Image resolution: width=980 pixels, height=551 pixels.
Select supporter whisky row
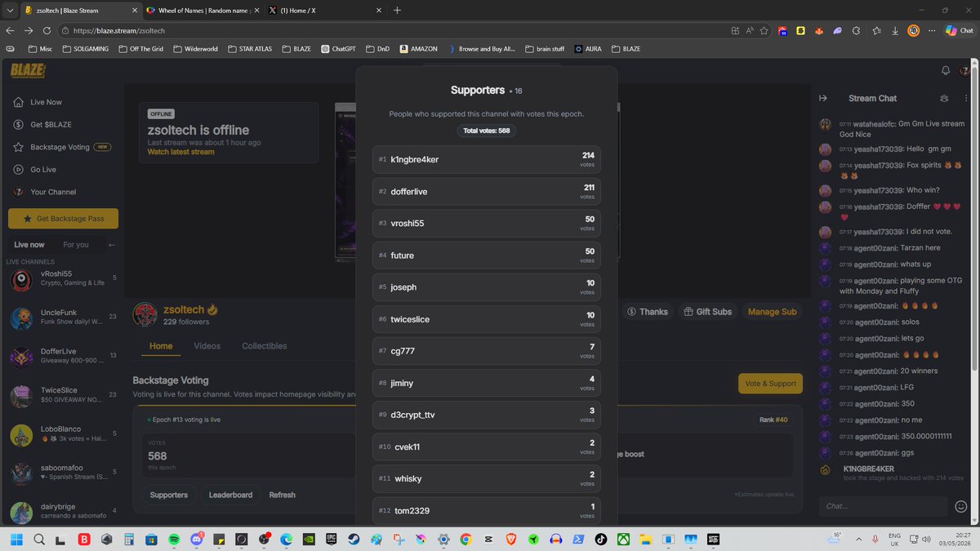[x=486, y=478]
